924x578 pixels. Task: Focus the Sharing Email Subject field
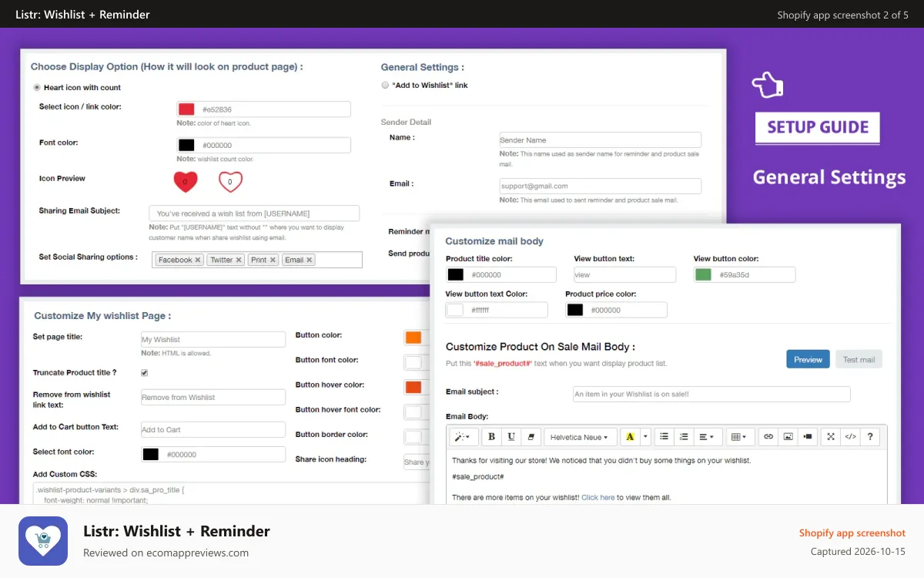(254, 213)
